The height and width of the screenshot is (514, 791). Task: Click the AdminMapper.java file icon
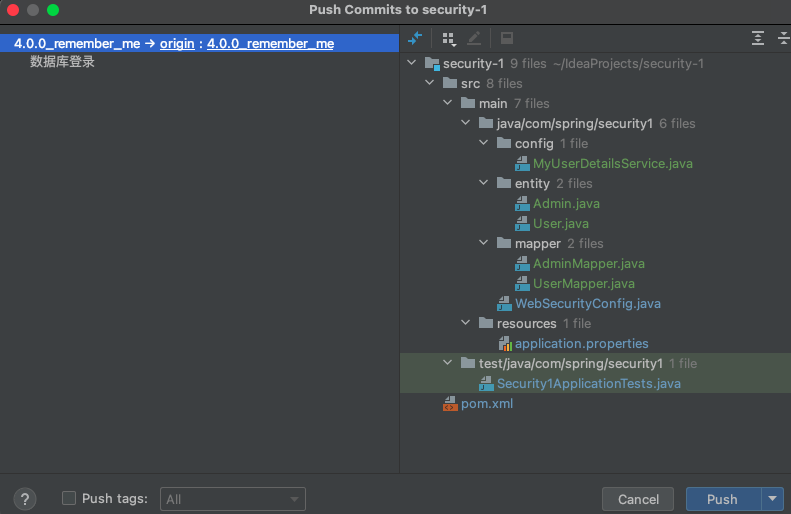tap(522, 263)
